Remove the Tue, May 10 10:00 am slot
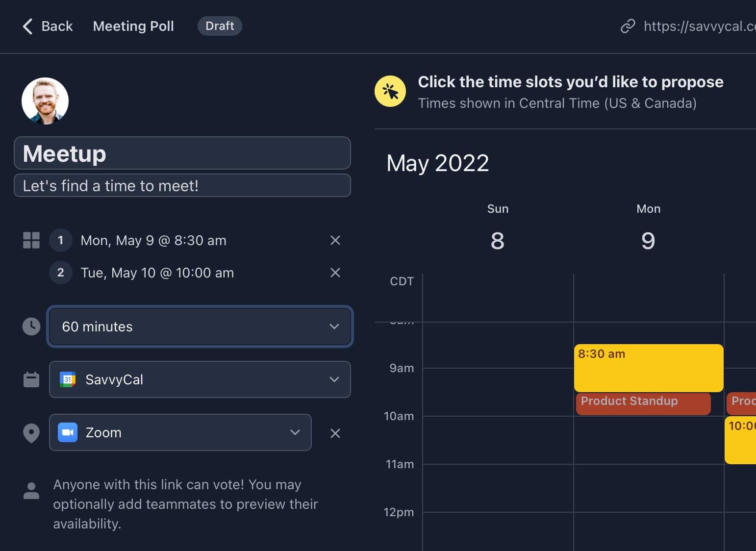 pyautogui.click(x=335, y=273)
